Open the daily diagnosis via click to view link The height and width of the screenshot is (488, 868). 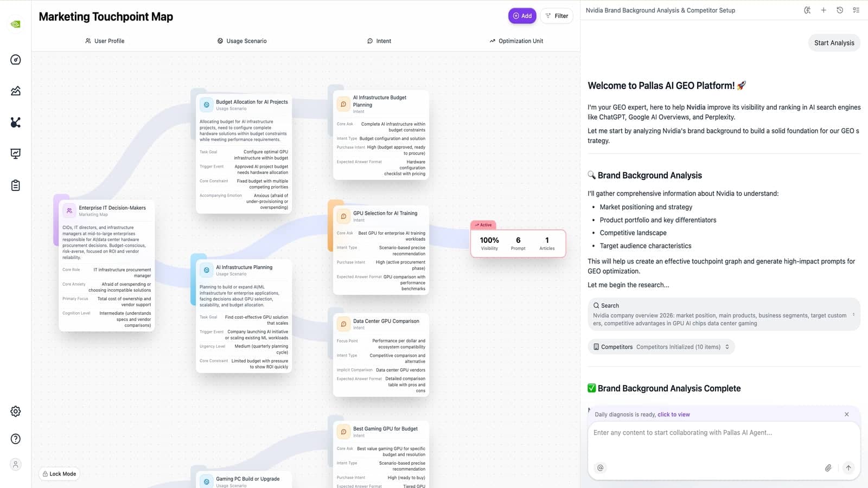[x=673, y=414]
